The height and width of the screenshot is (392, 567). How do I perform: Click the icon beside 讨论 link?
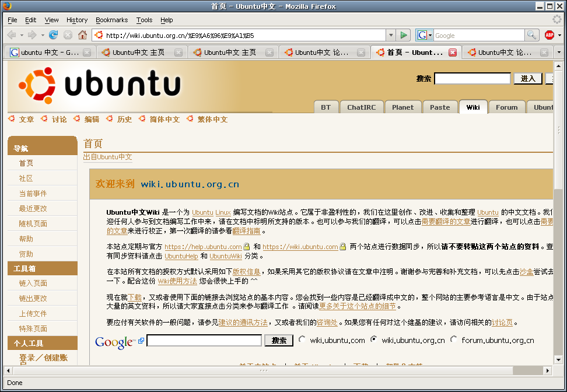coord(44,118)
